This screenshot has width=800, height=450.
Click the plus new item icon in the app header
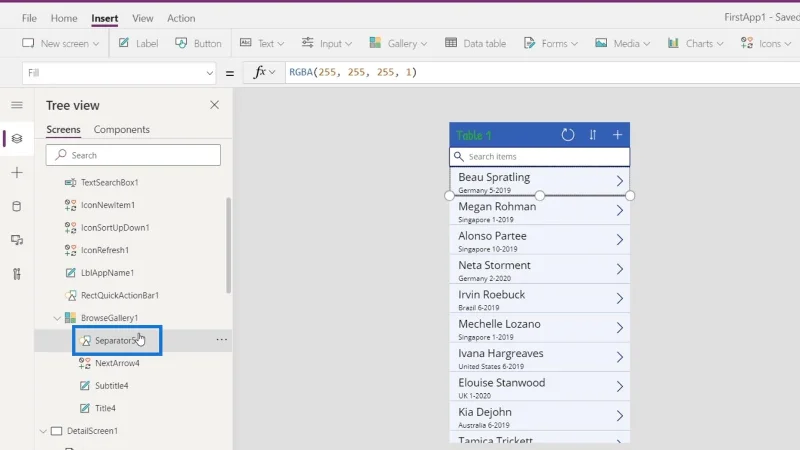point(617,135)
